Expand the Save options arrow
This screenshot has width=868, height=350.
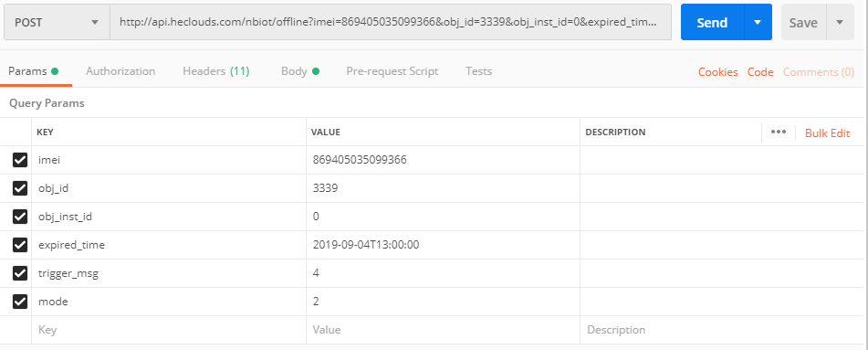[x=840, y=22]
